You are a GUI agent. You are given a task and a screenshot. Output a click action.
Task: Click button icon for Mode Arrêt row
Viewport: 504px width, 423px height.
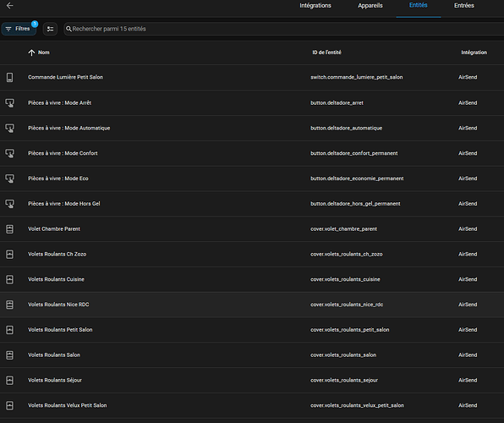pyautogui.click(x=9, y=103)
